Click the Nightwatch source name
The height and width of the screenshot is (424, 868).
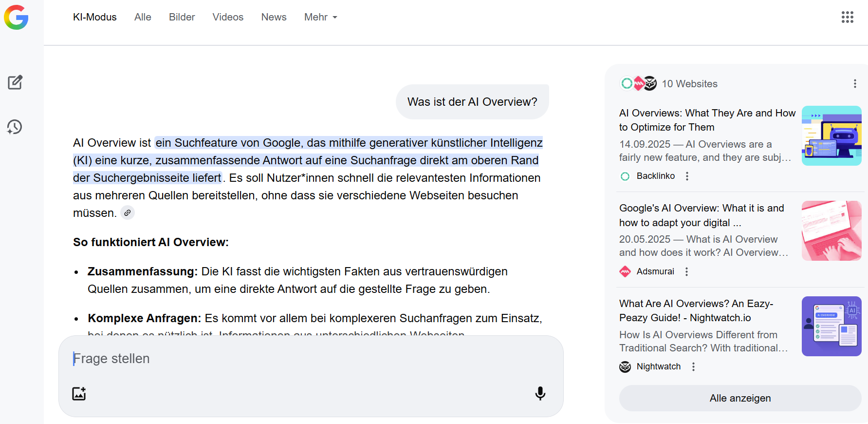(659, 366)
